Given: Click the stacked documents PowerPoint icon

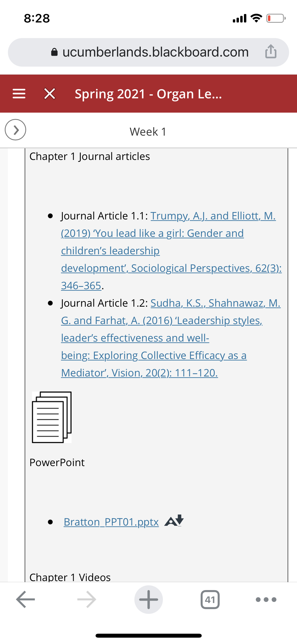Looking at the screenshot, I should (x=52, y=417).
